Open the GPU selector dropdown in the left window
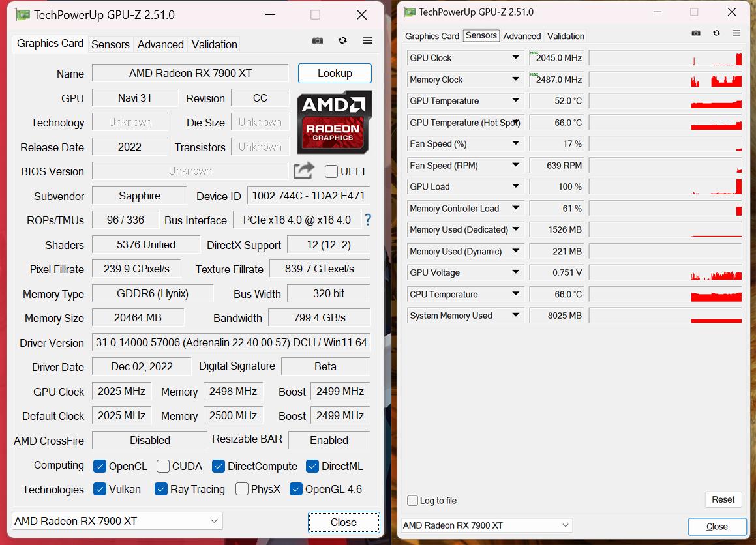 pos(117,521)
